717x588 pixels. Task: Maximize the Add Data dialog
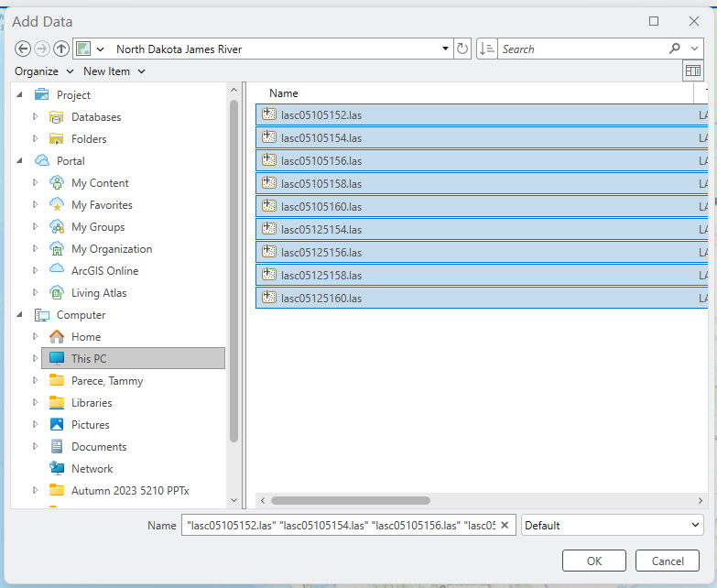point(654,21)
